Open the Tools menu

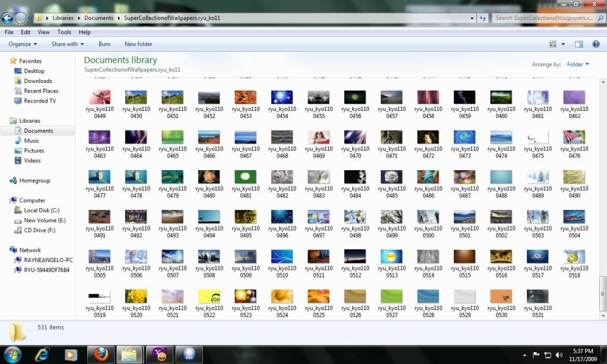tap(64, 32)
